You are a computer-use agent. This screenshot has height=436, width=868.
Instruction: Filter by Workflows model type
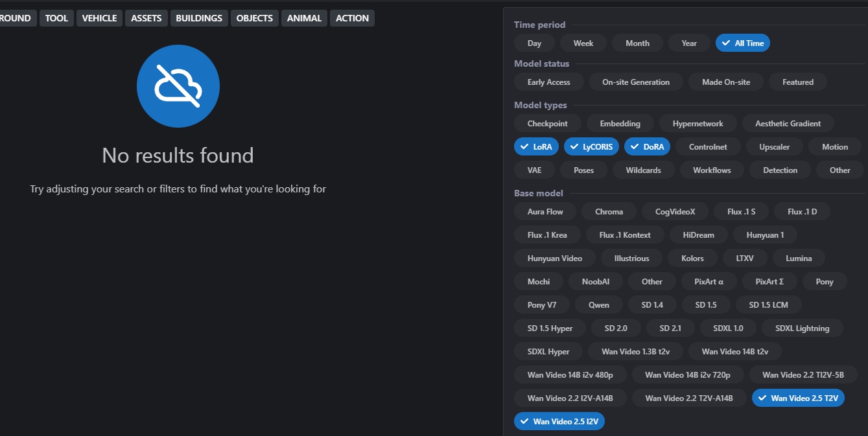[x=712, y=170]
